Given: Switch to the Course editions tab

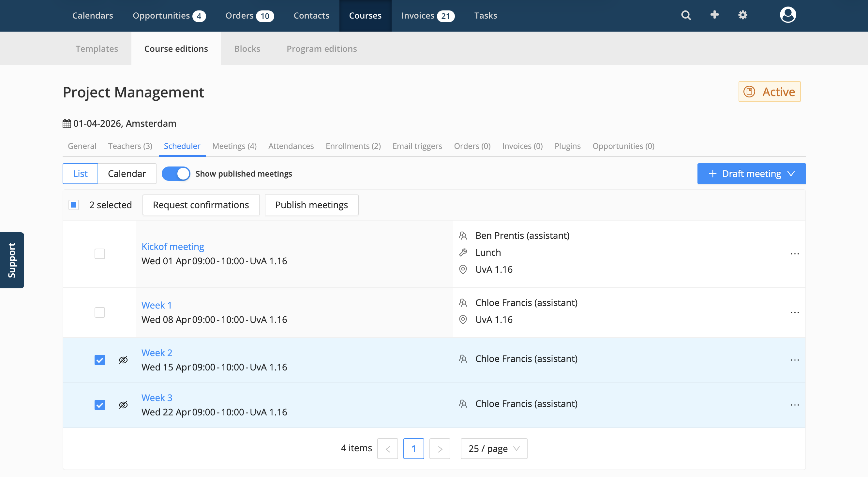Looking at the screenshot, I should [176, 49].
